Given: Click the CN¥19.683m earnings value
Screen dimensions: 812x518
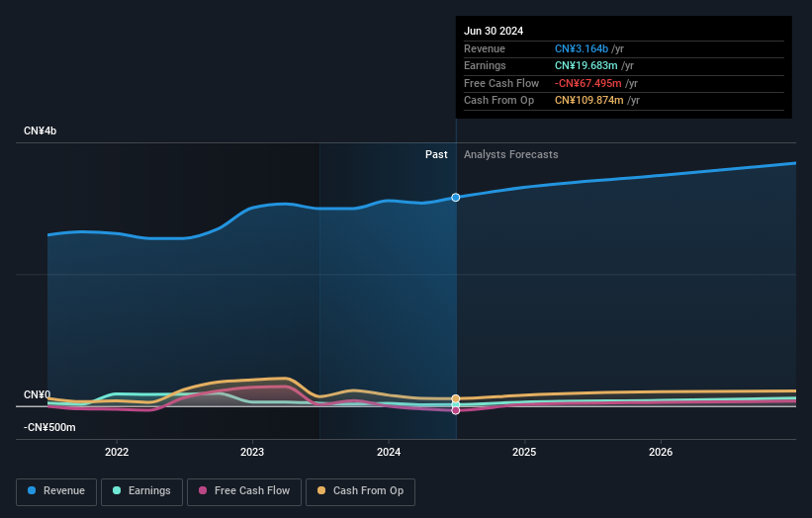Looking at the screenshot, I should click(x=586, y=65).
